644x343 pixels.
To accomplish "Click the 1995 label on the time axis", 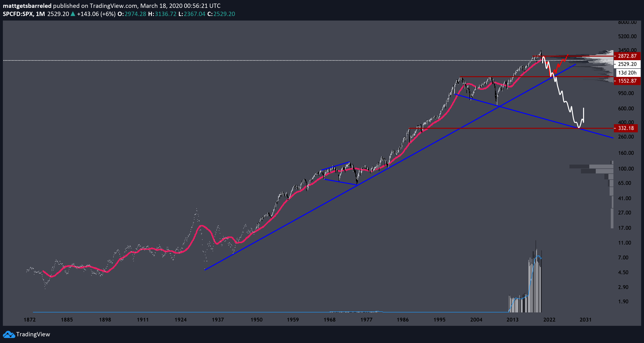I will pos(440,320).
